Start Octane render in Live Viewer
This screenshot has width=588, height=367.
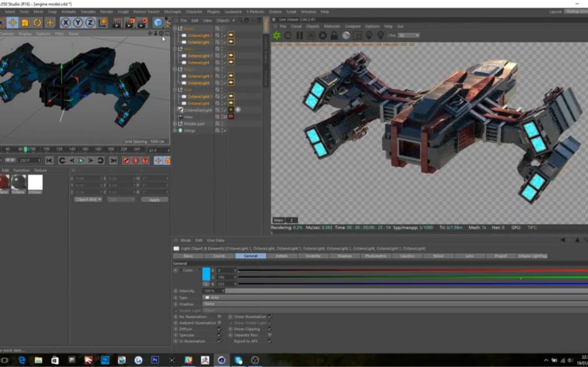[276, 35]
